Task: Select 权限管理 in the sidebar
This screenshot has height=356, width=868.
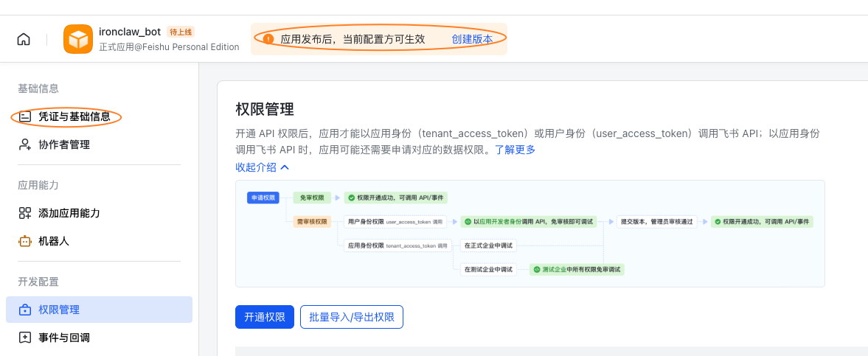Action: [x=99, y=310]
